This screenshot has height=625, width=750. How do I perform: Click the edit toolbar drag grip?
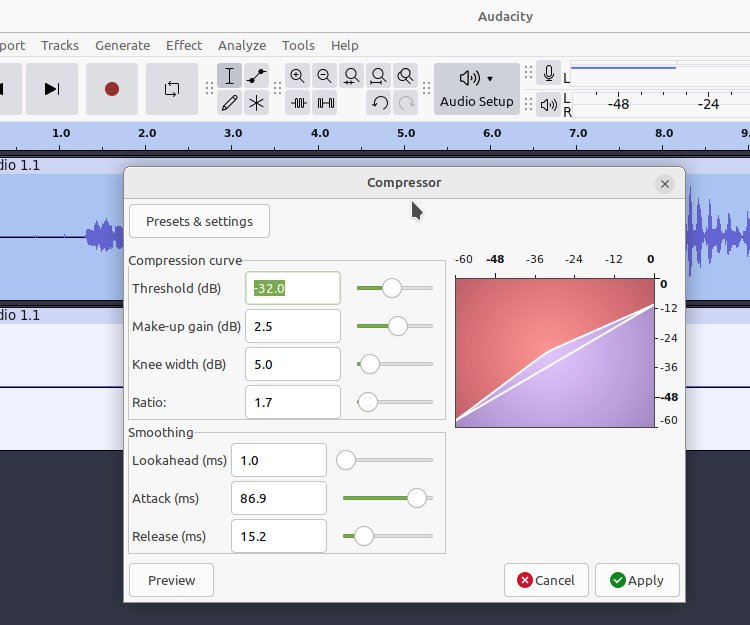pos(277,88)
